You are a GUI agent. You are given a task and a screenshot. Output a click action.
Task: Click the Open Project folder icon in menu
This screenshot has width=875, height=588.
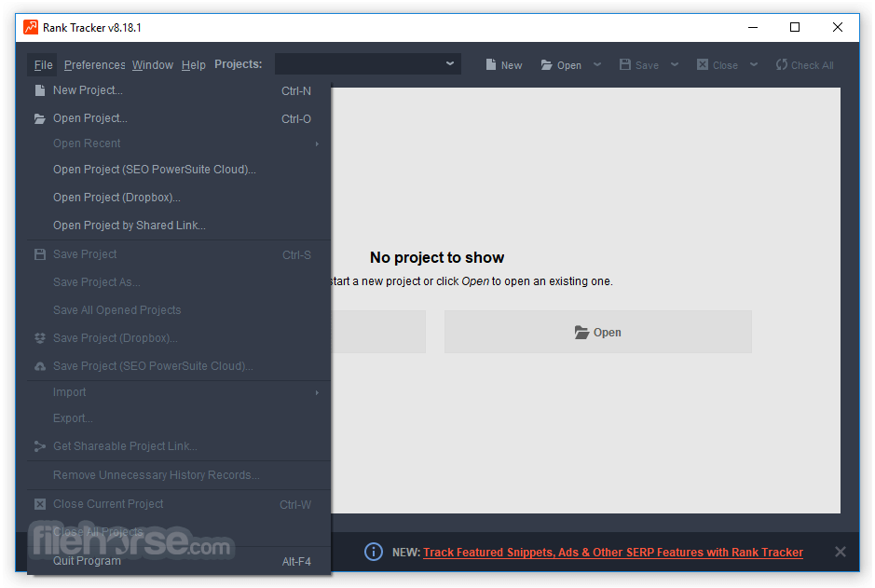(40, 118)
